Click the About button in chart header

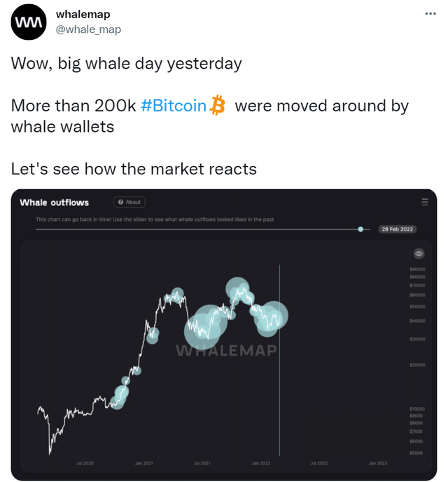tap(129, 202)
